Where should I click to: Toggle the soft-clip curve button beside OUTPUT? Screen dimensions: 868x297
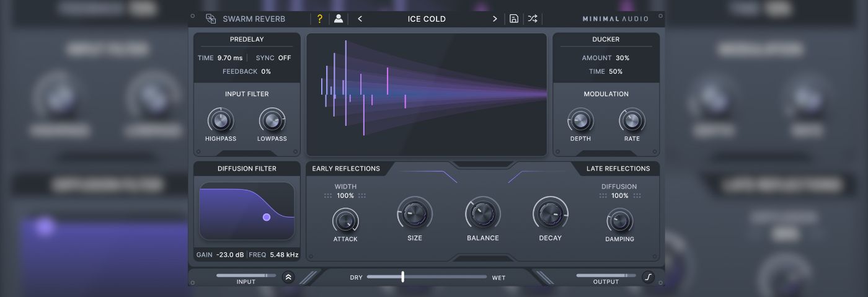[x=648, y=277]
